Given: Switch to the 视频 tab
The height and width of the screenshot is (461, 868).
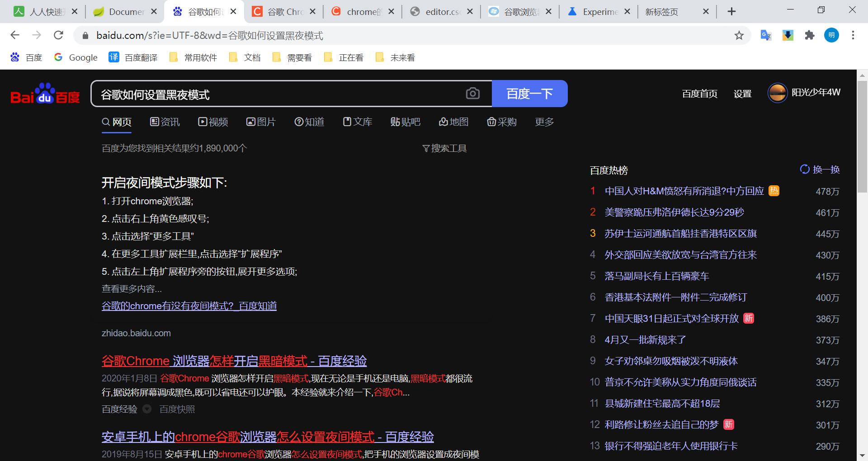Looking at the screenshot, I should 213,122.
